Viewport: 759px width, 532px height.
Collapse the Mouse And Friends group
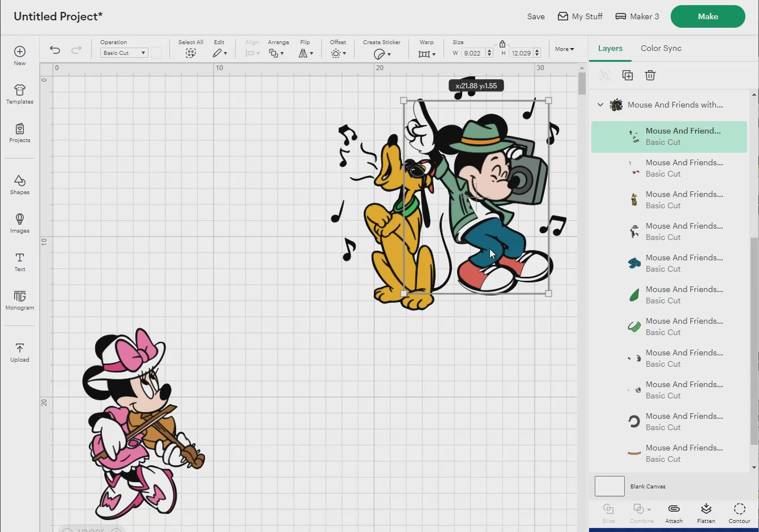[x=600, y=105]
